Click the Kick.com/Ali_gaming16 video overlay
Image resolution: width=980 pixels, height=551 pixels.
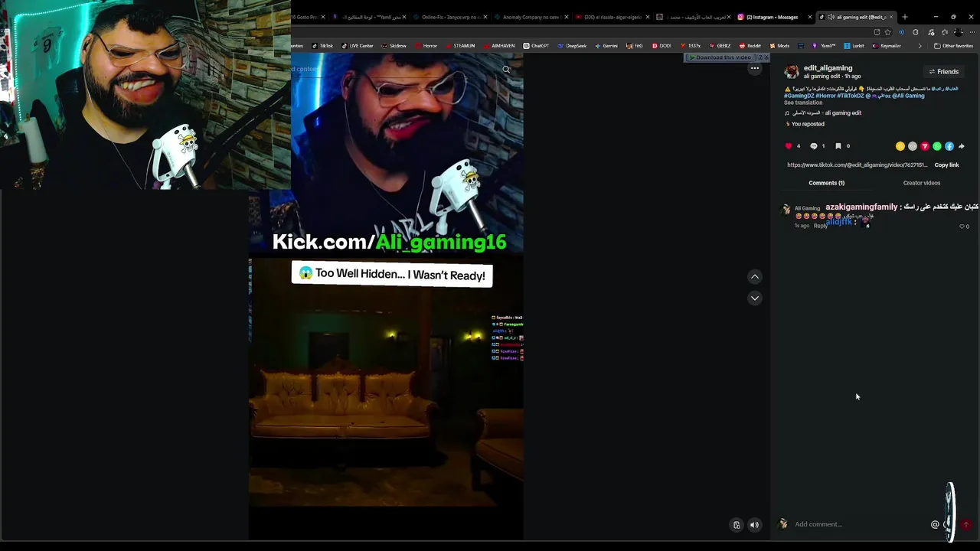389,242
